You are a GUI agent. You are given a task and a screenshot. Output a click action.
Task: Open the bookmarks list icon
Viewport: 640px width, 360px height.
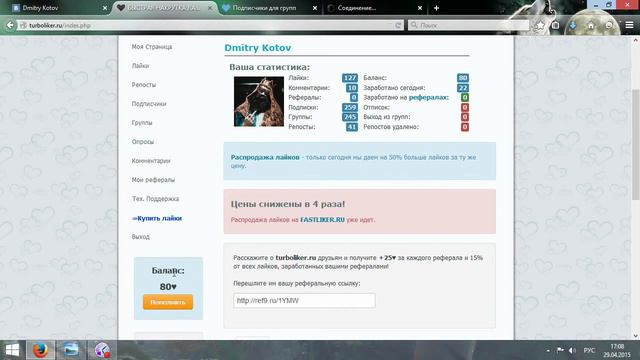click(556, 25)
